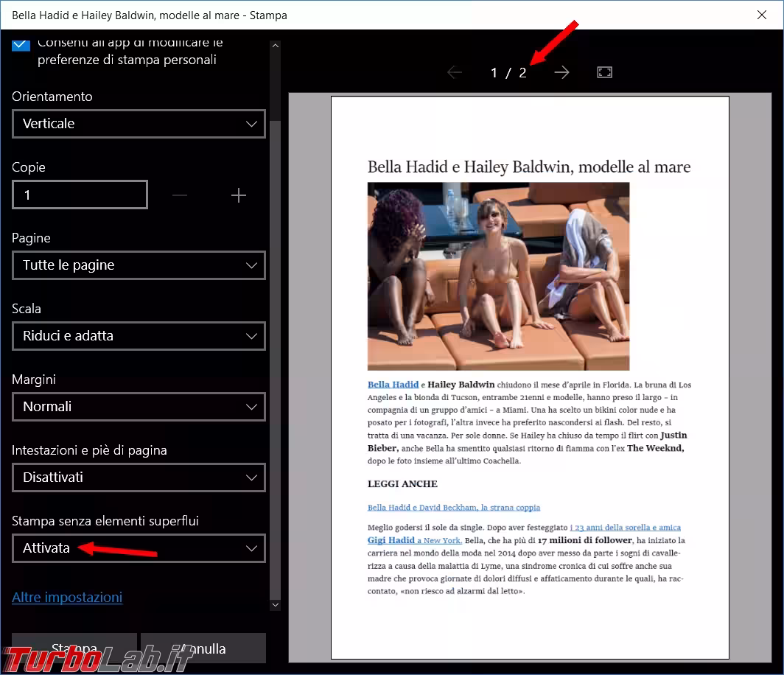Click the Annulla button to cancel
Image resolution: width=784 pixels, height=675 pixels.
[x=203, y=648]
